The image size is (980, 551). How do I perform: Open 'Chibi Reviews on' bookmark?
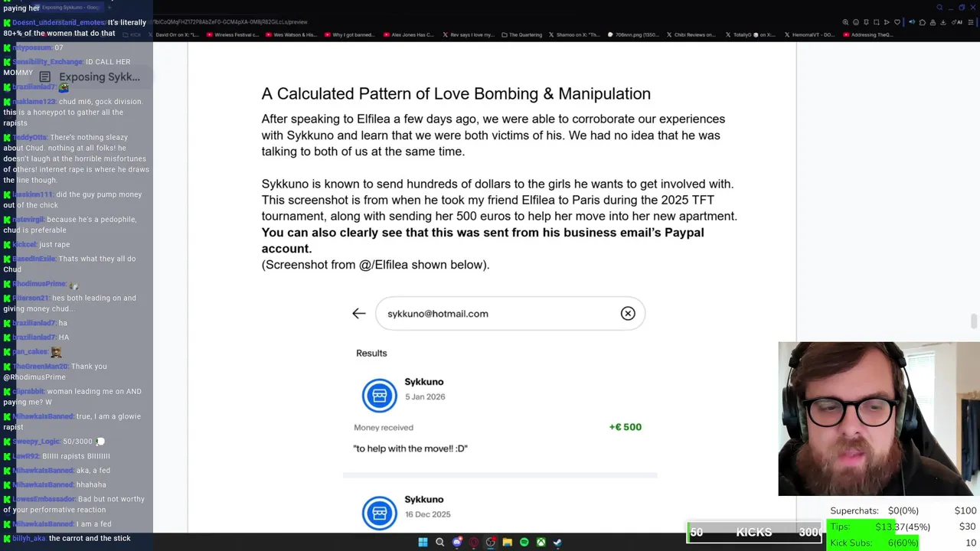691,34
